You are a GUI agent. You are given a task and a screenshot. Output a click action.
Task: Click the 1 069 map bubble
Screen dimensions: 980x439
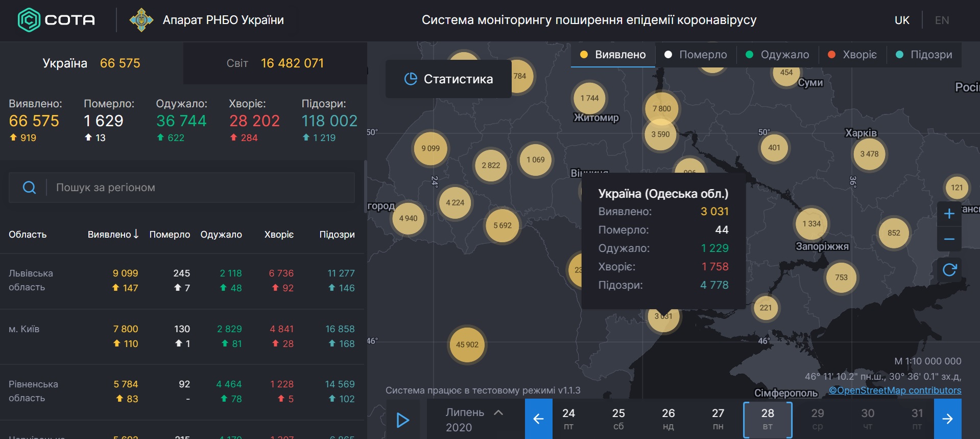coord(535,160)
